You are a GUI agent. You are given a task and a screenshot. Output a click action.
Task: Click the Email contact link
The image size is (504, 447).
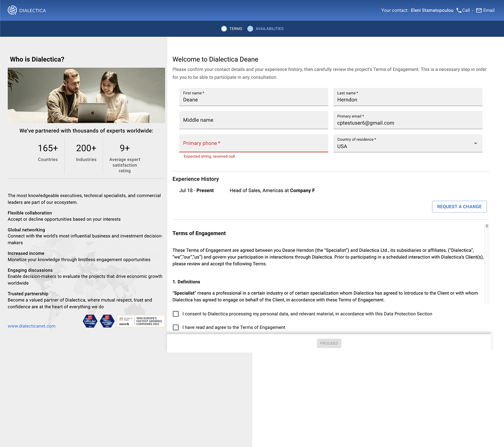(x=485, y=10)
